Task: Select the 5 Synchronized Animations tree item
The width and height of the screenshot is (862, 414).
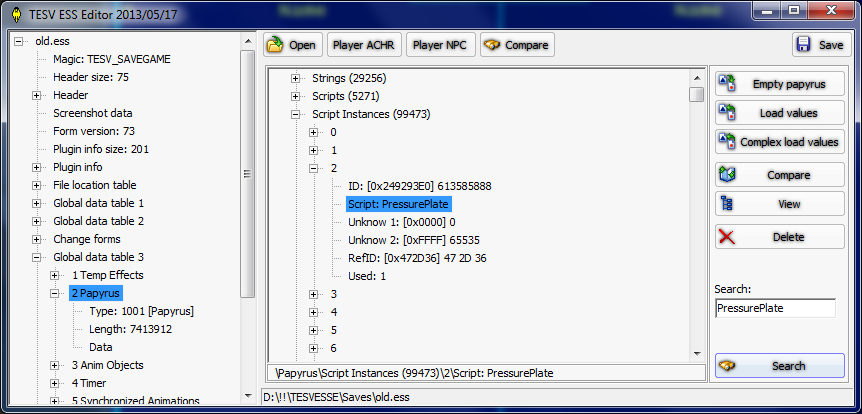Action: pyautogui.click(x=136, y=400)
